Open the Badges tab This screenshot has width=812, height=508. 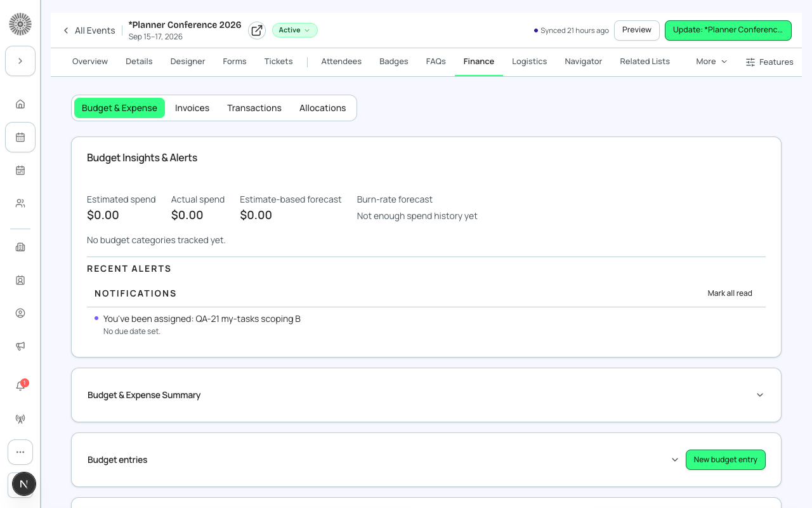(394, 62)
